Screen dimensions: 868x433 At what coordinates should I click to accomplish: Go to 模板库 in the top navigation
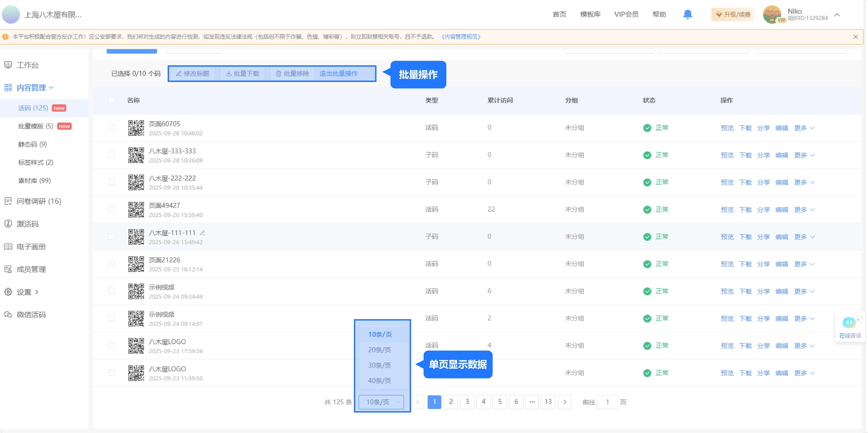[x=590, y=14]
